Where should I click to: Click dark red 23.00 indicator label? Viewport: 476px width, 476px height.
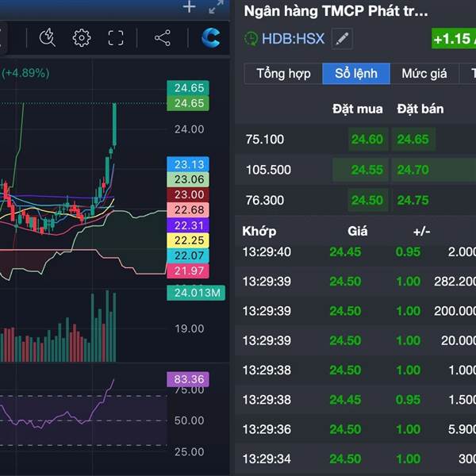click(x=188, y=194)
